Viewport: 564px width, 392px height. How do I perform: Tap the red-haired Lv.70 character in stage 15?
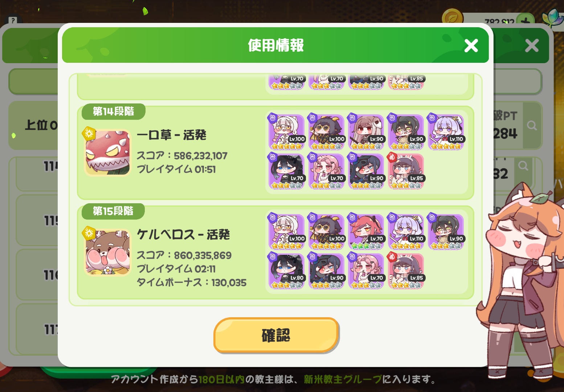click(x=366, y=232)
